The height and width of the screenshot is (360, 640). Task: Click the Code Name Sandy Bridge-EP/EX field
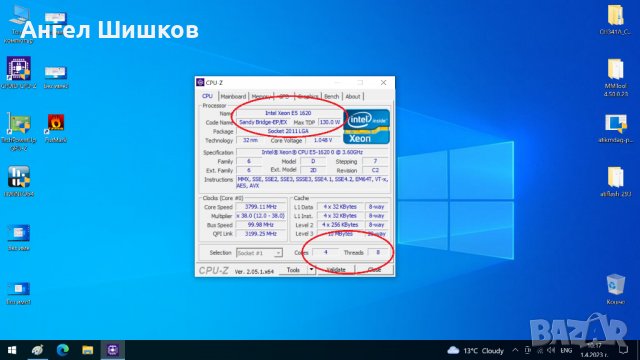[263, 122]
